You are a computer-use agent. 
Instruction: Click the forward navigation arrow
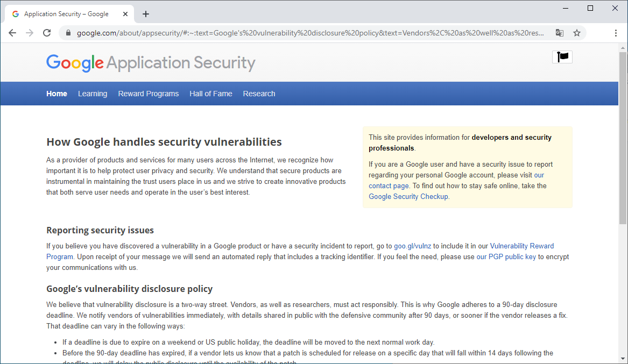click(x=30, y=33)
